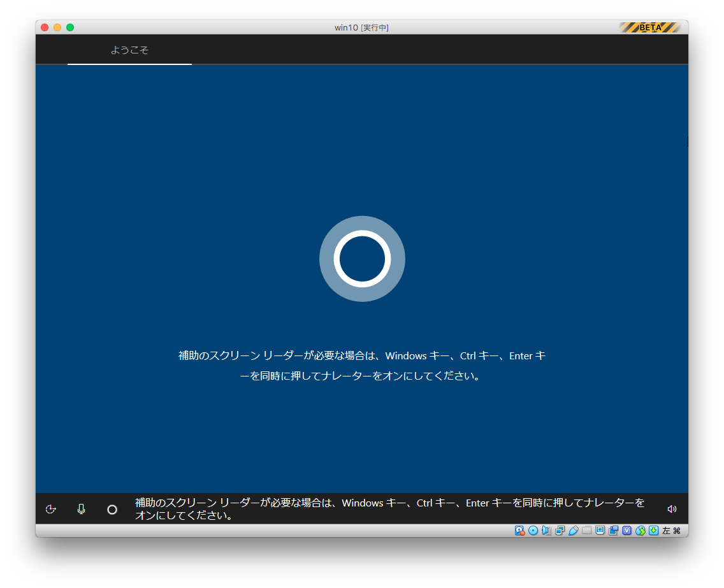Viewport: 724px width, 588px height.
Task: Select the ようこそ tab
Action: click(130, 50)
